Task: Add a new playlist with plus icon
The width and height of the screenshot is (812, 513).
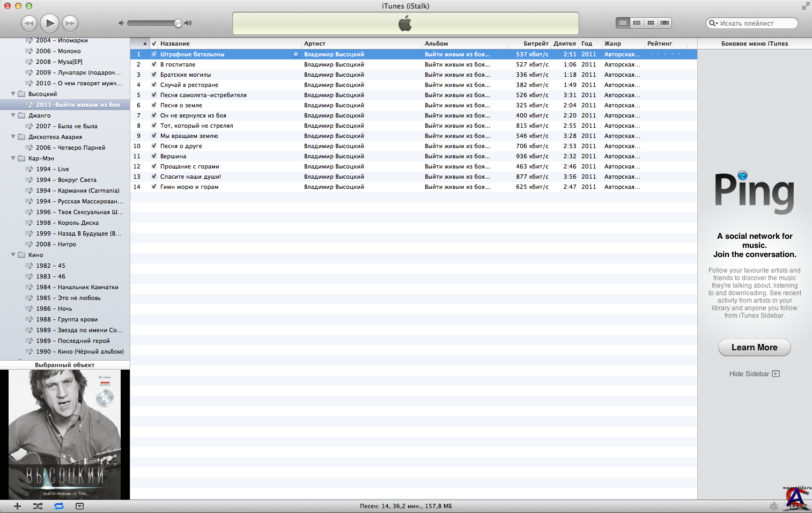Action: coord(17,506)
